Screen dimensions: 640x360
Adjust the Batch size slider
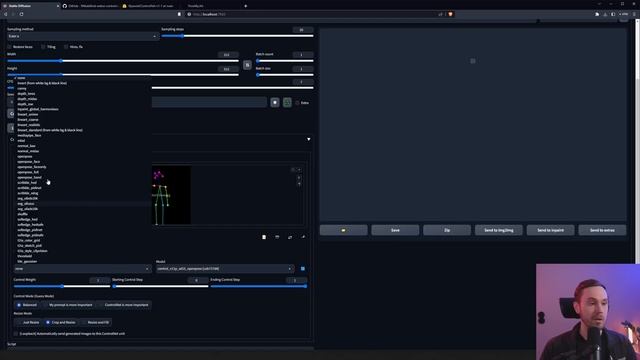(284, 75)
